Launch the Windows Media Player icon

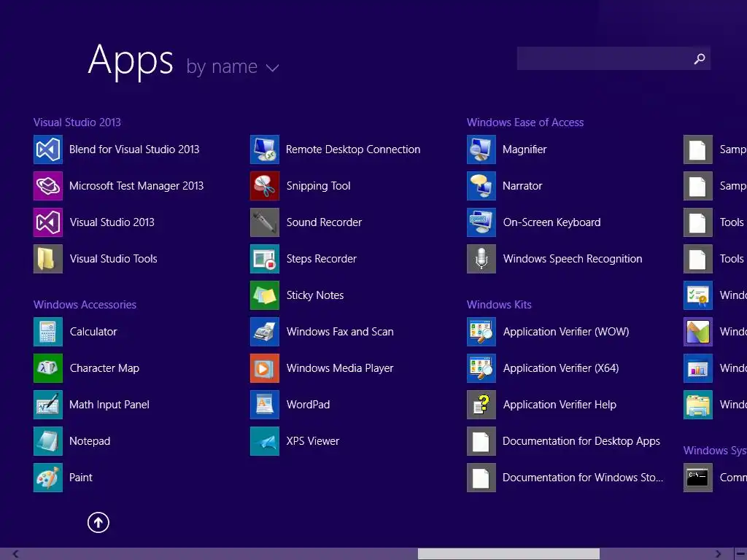[264, 368]
